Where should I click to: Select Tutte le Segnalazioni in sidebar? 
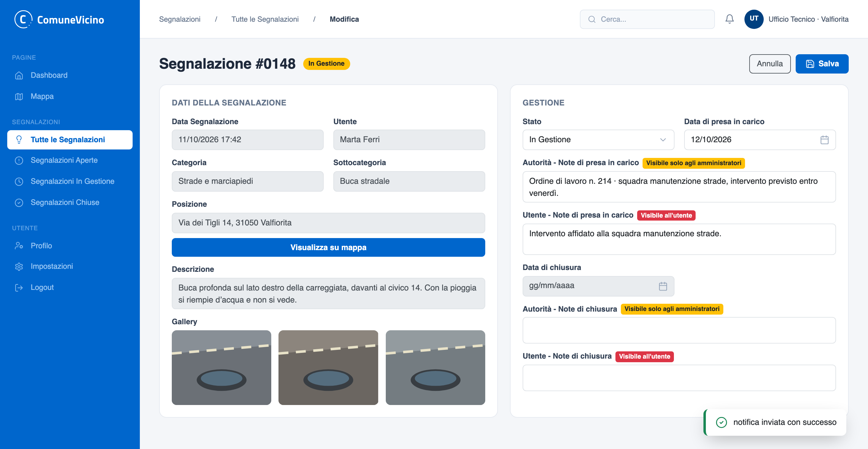pos(70,140)
